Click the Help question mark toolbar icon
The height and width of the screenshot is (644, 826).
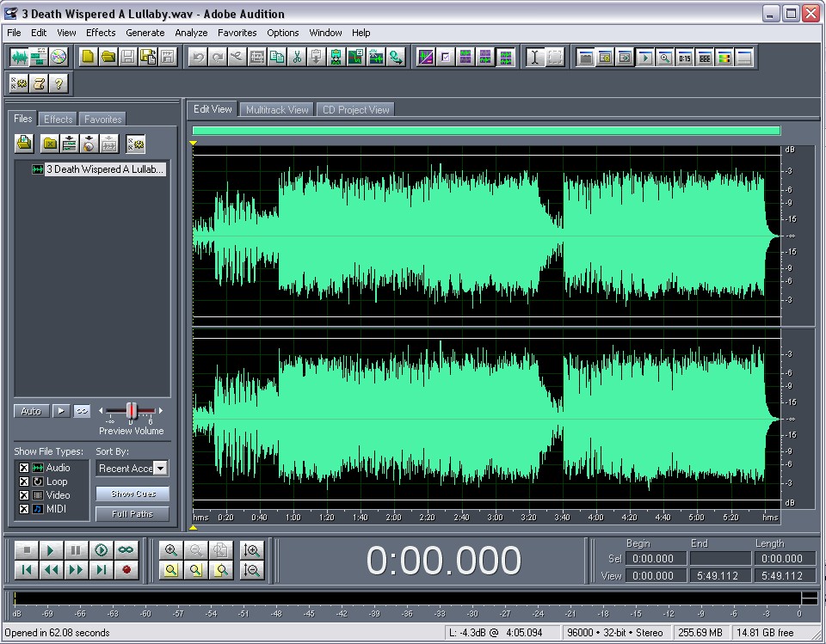point(58,83)
